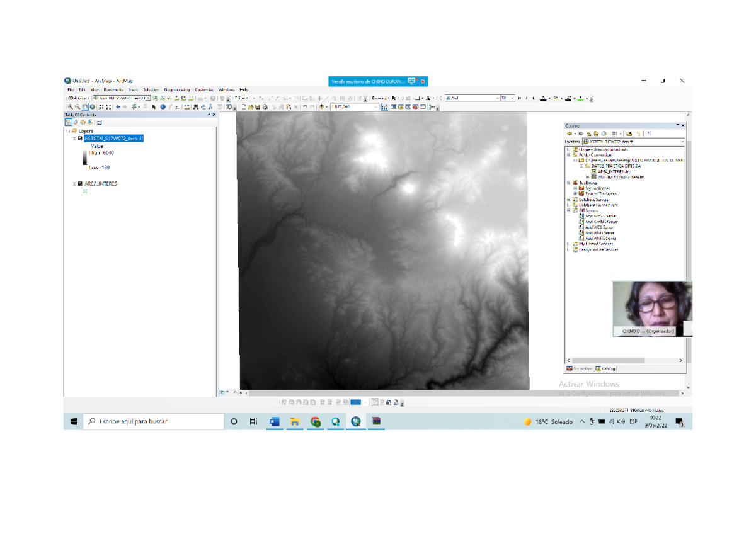Select the Zoom In tool
Screen dimensions: 756x534
71,107
